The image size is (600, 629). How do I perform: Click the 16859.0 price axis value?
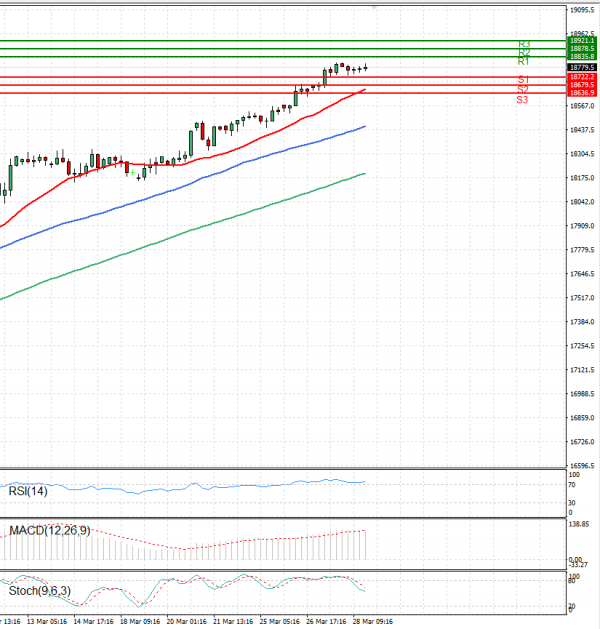582,418
